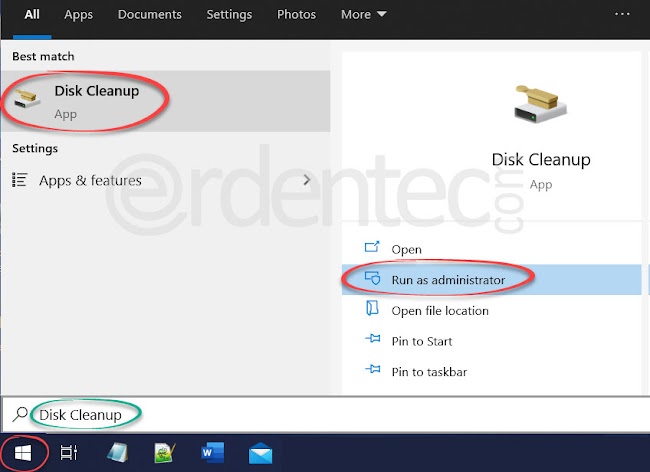Click the Disk Cleanup title in preview pane
The height and width of the screenshot is (472, 650).
(x=541, y=160)
